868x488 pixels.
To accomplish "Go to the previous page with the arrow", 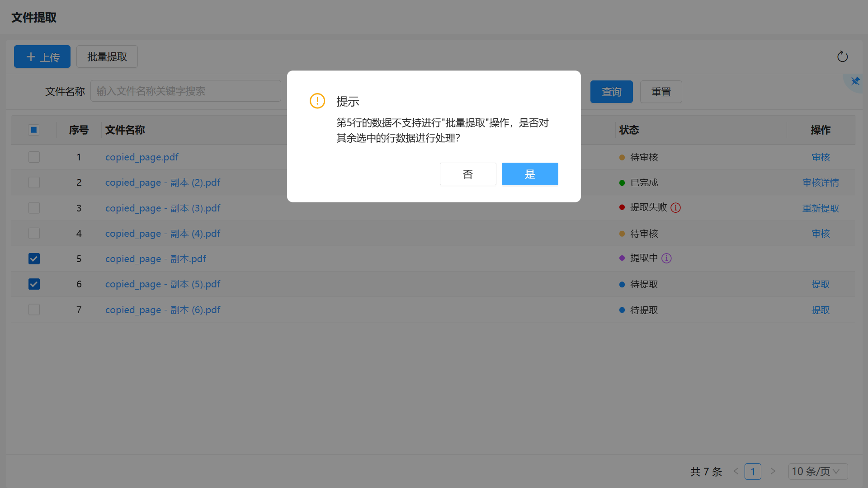I will point(736,471).
